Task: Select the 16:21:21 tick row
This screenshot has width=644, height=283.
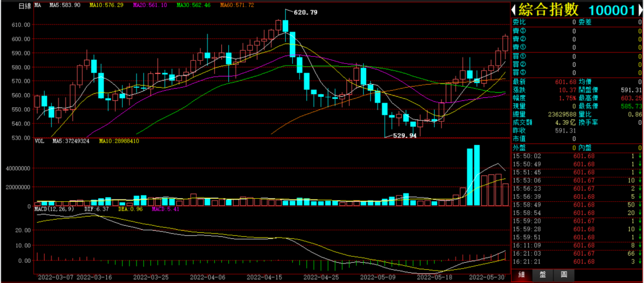Action: click(577, 262)
